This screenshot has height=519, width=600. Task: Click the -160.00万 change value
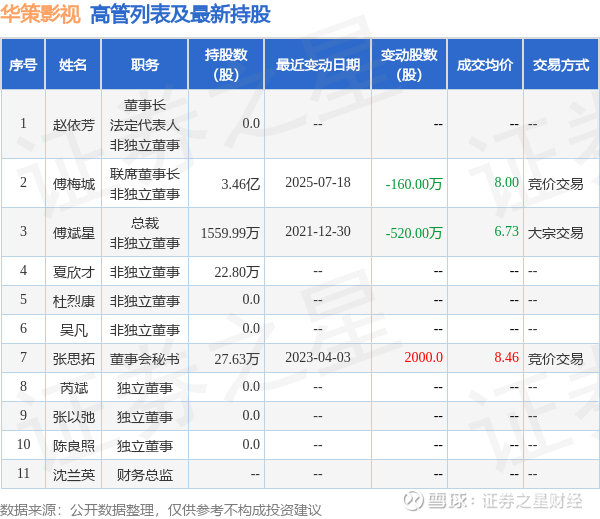coord(414,184)
